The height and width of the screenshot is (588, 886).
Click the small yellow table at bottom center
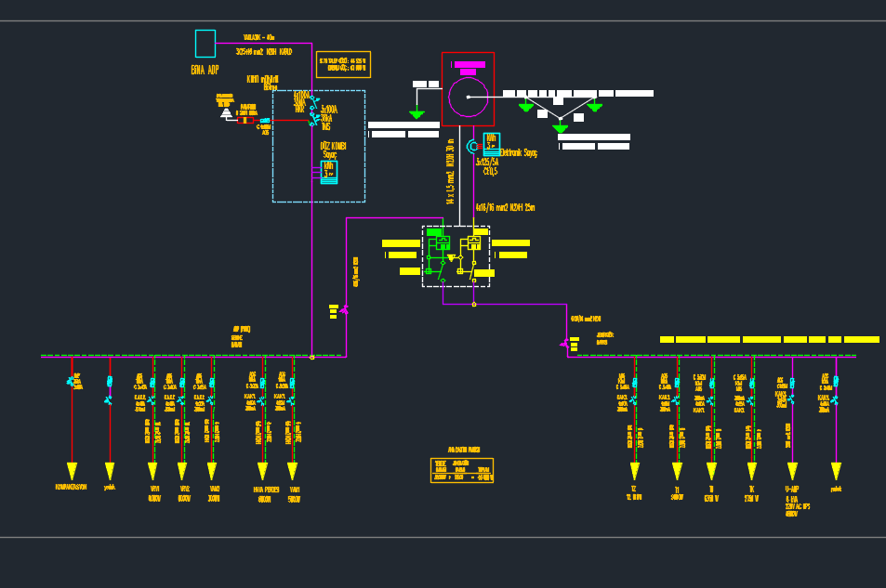pos(462,470)
